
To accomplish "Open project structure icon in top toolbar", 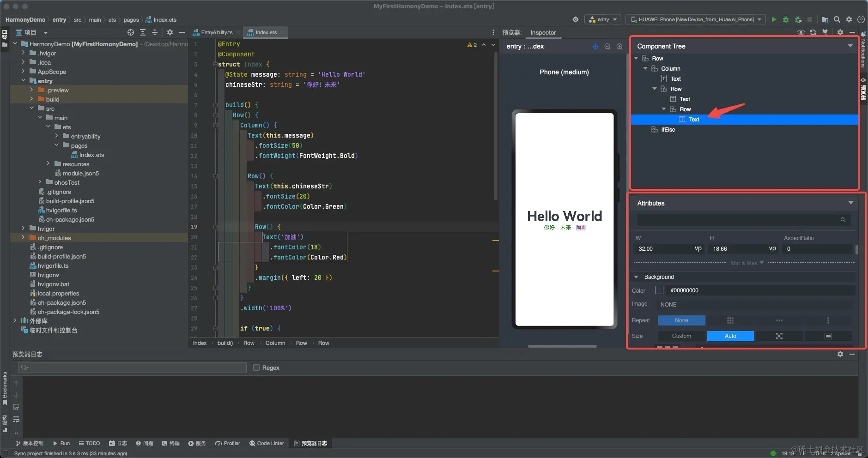I will pos(825,19).
